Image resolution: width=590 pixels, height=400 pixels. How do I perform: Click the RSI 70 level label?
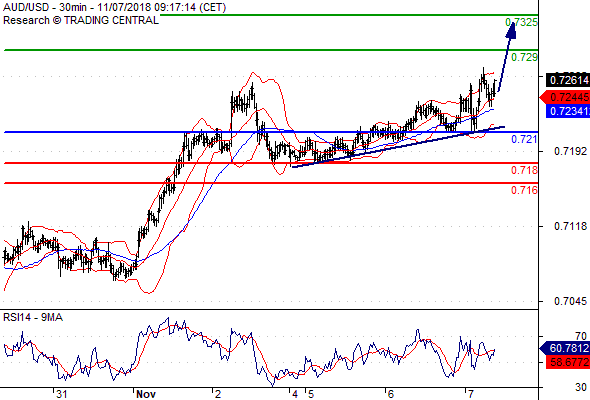pos(581,336)
